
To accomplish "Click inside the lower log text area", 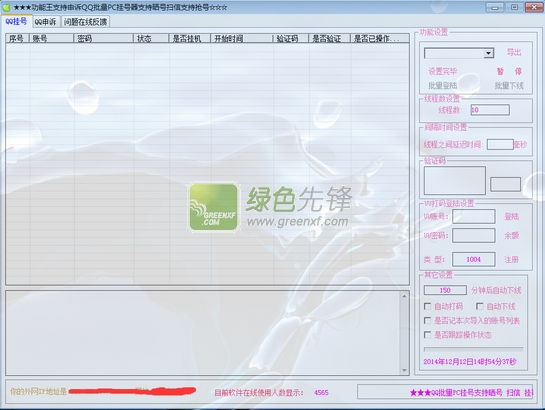I will (x=203, y=333).
